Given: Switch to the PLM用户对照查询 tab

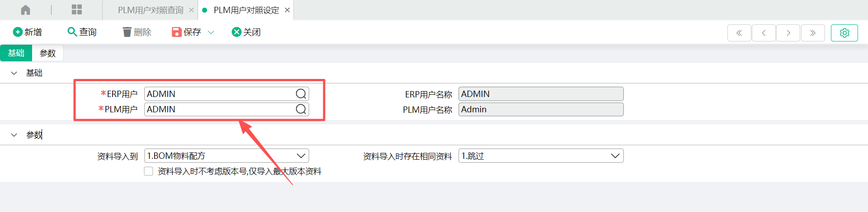Looking at the screenshot, I should pyautogui.click(x=150, y=10).
